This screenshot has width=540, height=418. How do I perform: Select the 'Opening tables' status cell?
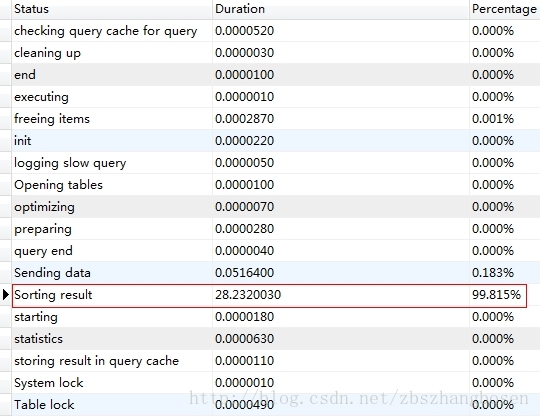(x=112, y=185)
